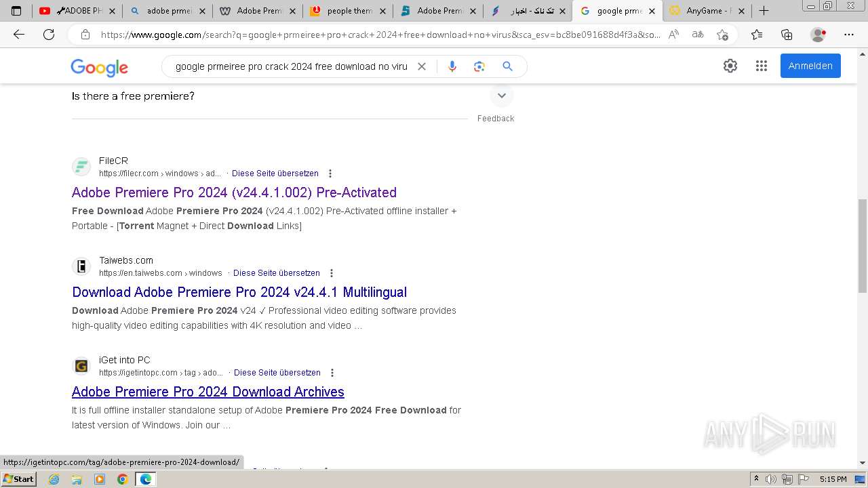Open Edge settings and more menu
868x488 pixels.
pyautogui.click(x=849, y=35)
